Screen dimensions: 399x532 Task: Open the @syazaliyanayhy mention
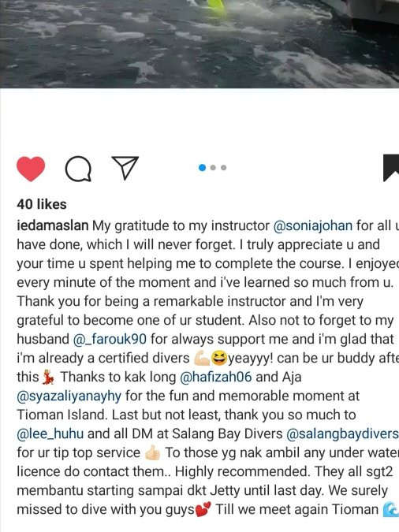pyautogui.click(x=69, y=396)
